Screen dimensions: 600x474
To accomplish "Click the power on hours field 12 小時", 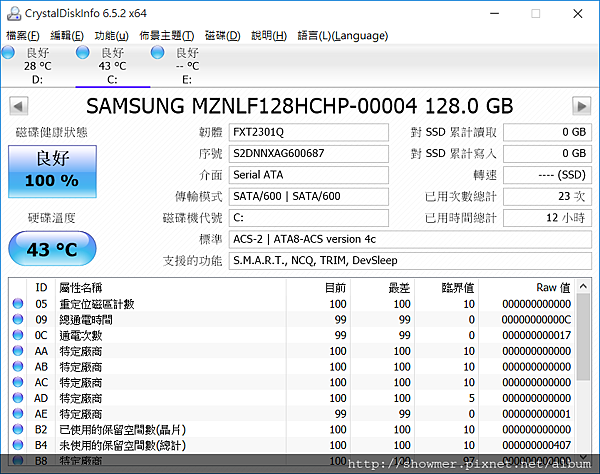I will pyautogui.click(x=547, y=218).
